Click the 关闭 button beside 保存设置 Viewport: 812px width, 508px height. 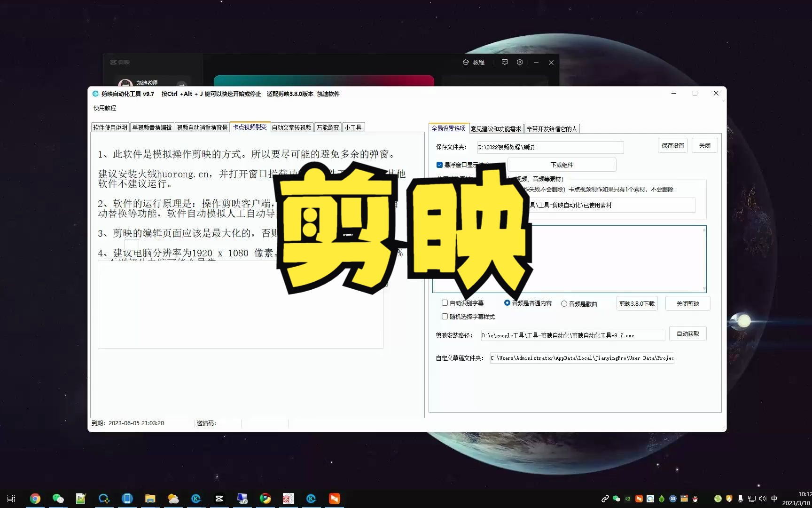tap(705, 146)
